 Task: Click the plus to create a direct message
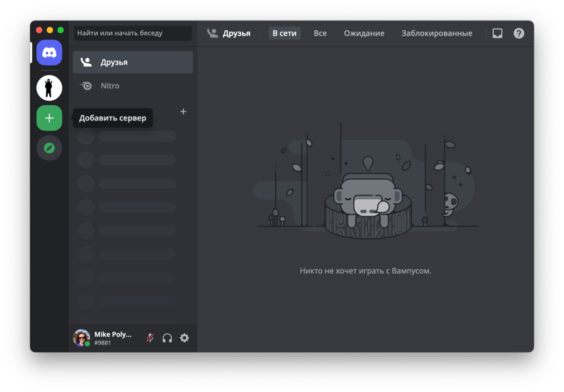click(x=183, y=112)
